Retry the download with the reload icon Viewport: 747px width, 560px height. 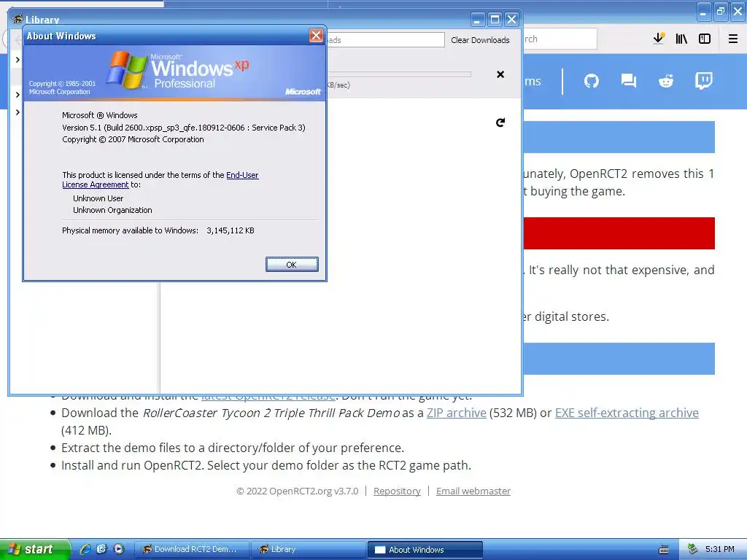click(x=500, y=122)
